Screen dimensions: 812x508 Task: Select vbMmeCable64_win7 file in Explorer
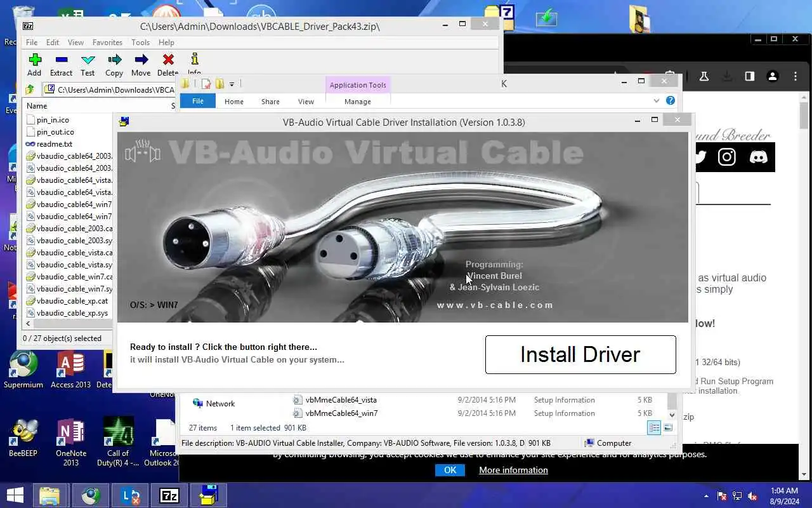pos(341,413)
